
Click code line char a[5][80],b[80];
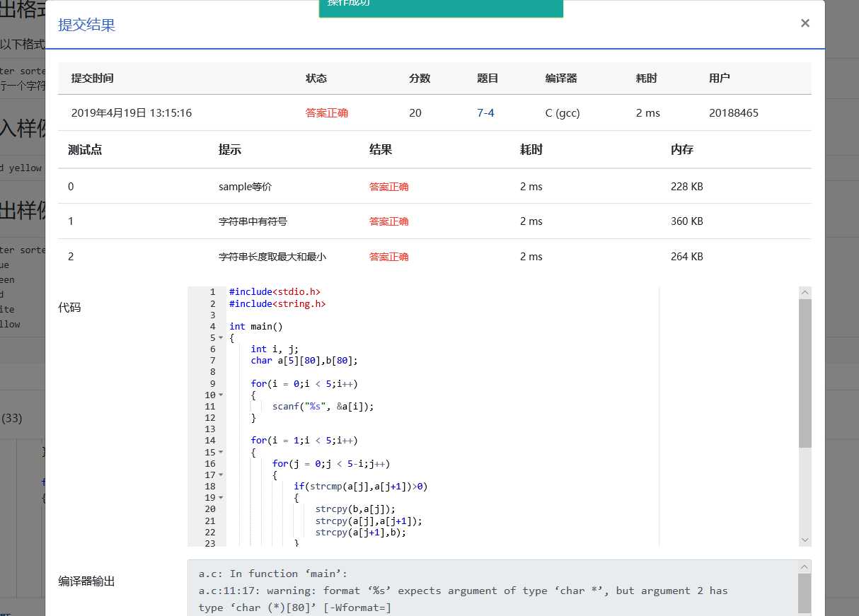click(305, 361)
